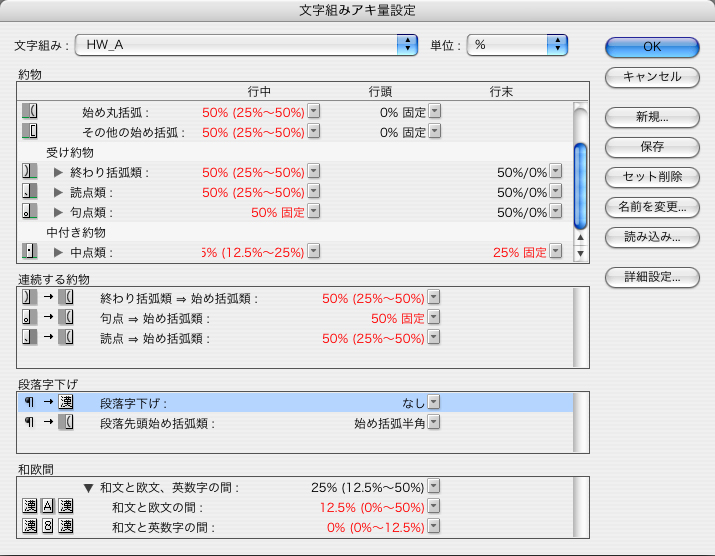Click the 名前を変更... button
The width and height of the screenshot is (715, 556).
click(652, 207)
